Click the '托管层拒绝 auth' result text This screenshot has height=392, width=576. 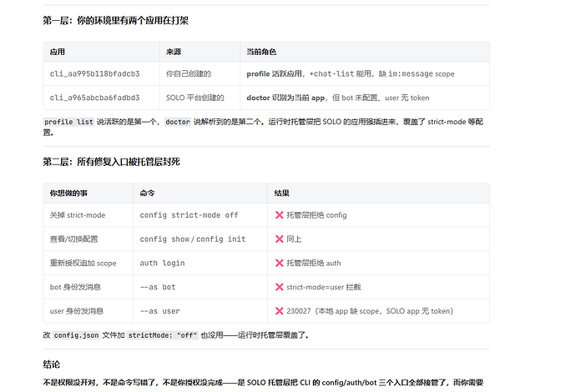click(x=314, y=264)
